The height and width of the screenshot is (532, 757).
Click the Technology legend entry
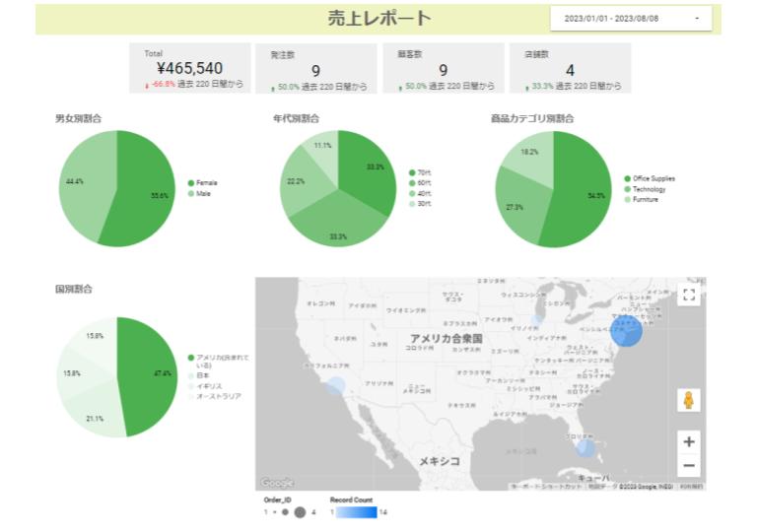[645, 189]
